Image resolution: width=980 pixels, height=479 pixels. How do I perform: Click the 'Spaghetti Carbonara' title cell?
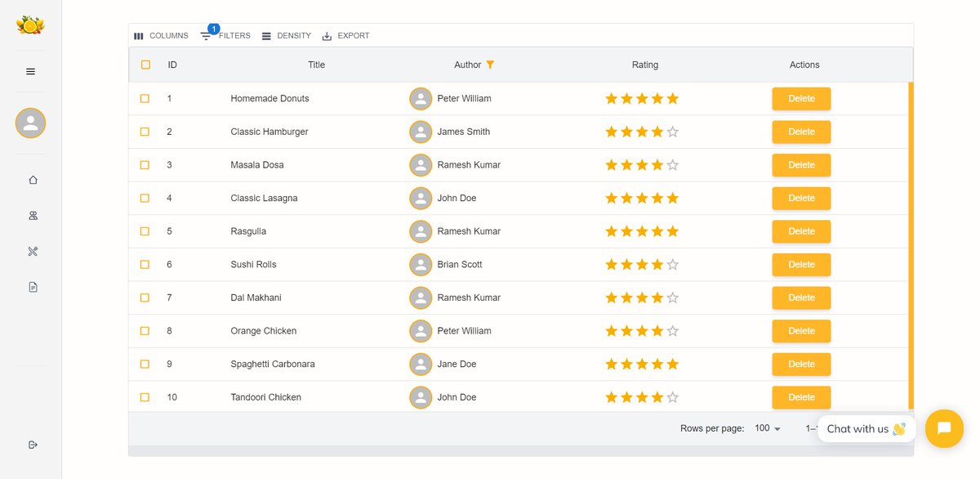click(x=273, y=365)
